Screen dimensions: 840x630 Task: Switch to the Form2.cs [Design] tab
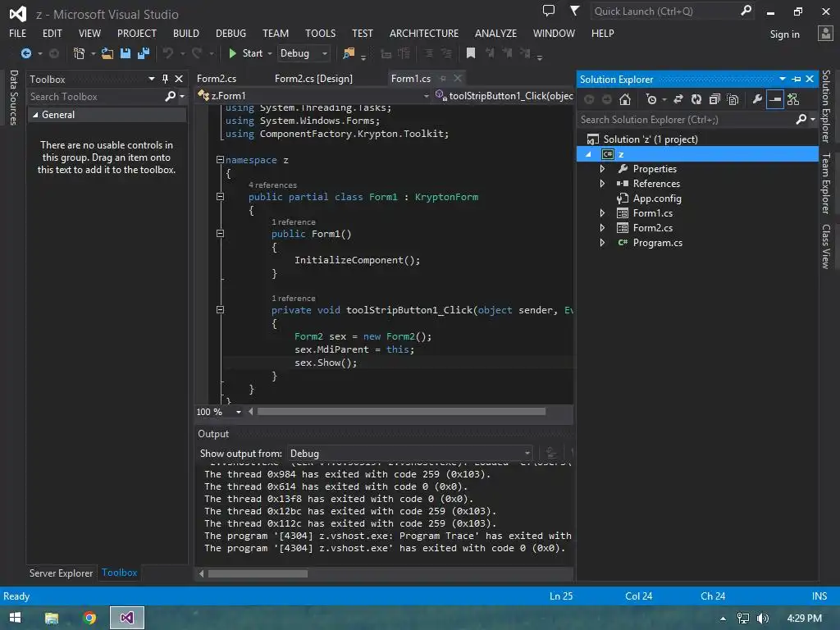pyautogui.click(x=313, y=79)
